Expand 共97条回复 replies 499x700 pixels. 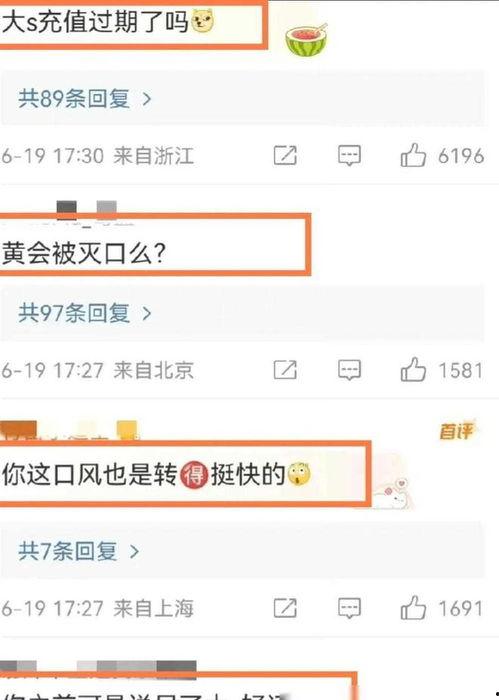point(85,312)
